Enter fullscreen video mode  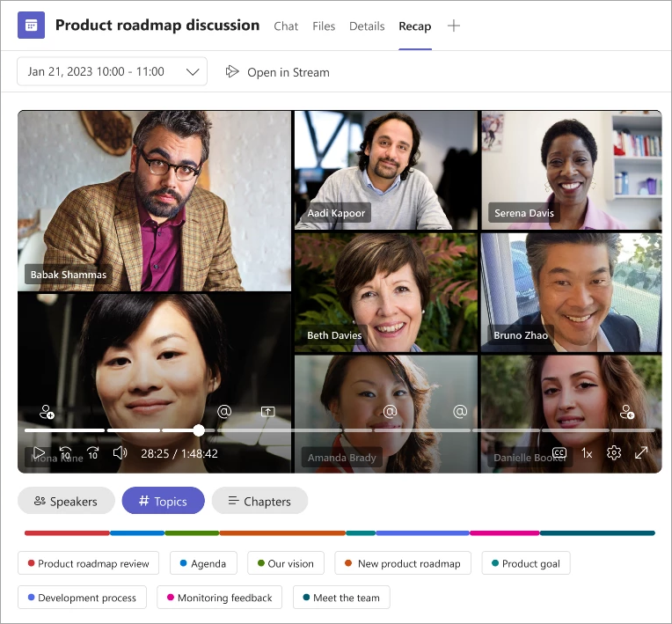pyautogui.click(x=641, y=453)
